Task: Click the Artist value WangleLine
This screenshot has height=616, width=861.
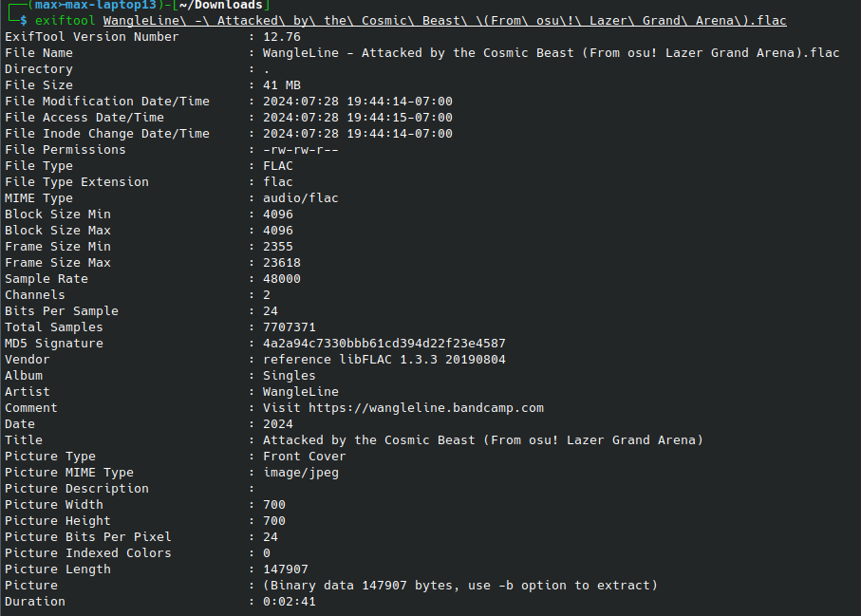Action: coord(300,392)
